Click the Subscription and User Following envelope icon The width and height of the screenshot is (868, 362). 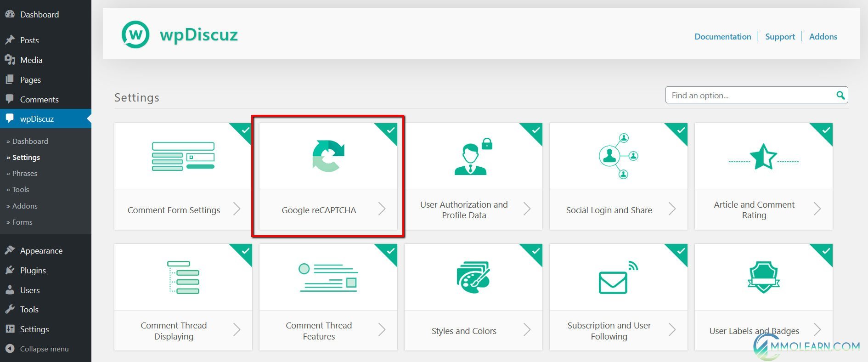618,277
